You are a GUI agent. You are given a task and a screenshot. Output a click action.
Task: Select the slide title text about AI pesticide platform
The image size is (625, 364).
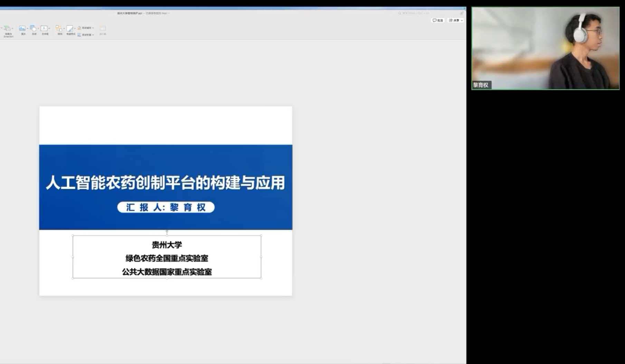(165, 182)
